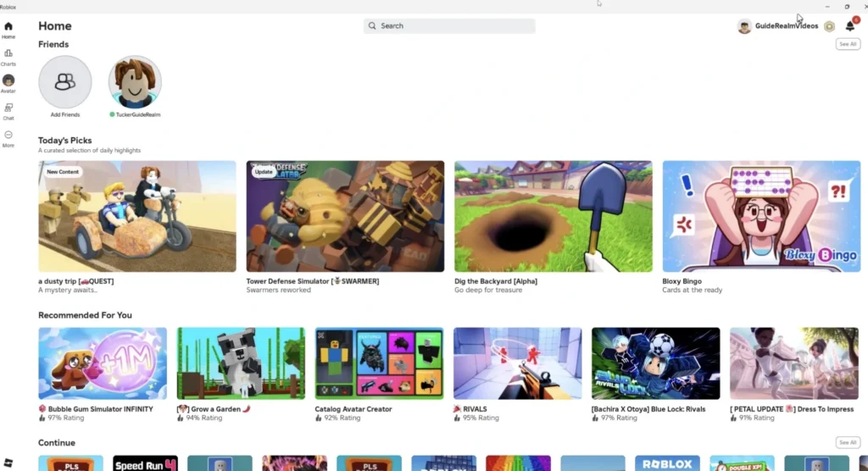Viewport: 868px width, 471px height.
Task: Click the New Content badge
Action: tap(63, 172)
